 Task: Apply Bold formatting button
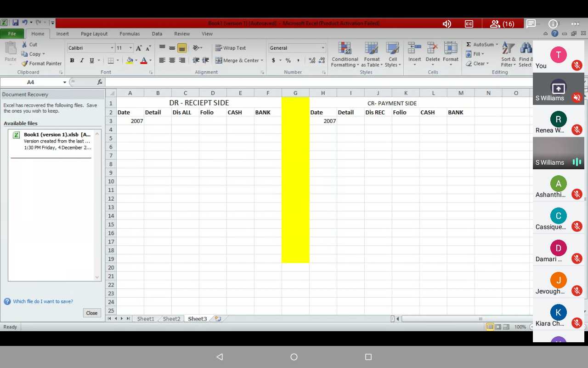click(72, 61)
